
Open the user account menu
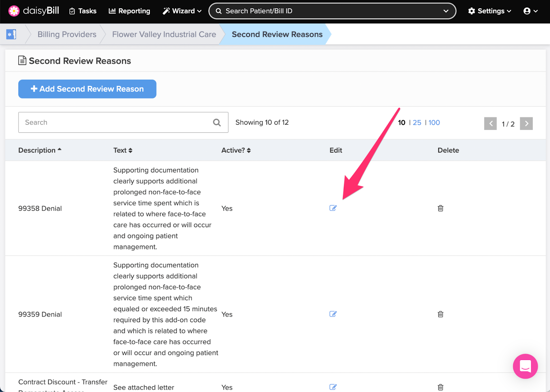530,11
